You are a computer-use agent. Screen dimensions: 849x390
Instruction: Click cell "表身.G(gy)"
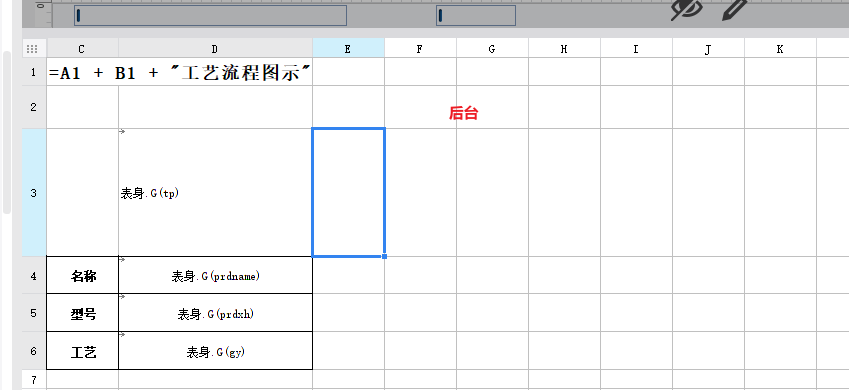point(215,351)
